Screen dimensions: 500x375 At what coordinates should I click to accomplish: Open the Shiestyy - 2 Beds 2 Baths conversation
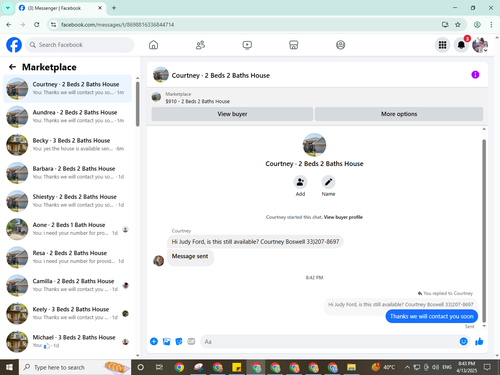(x=67, y=201)
